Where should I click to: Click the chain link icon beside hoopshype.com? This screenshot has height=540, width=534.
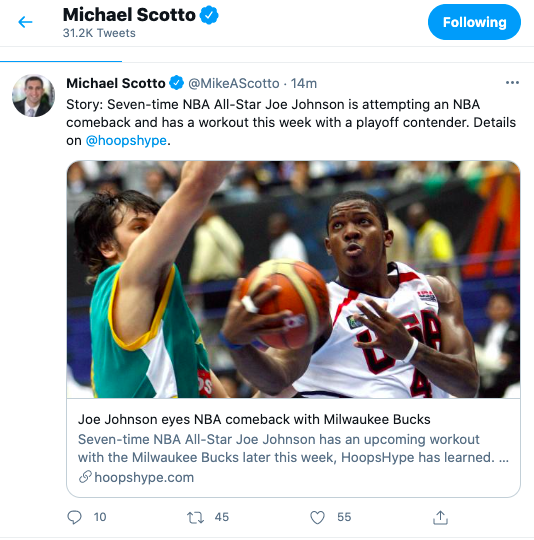pyautogui.click(x=85, y=477)
